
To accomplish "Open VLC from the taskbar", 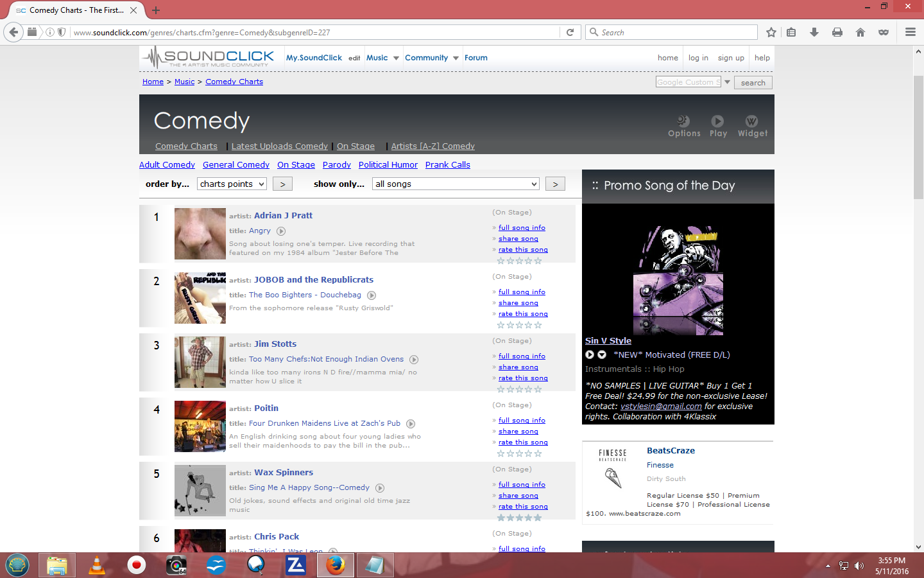I will point(96,565).
